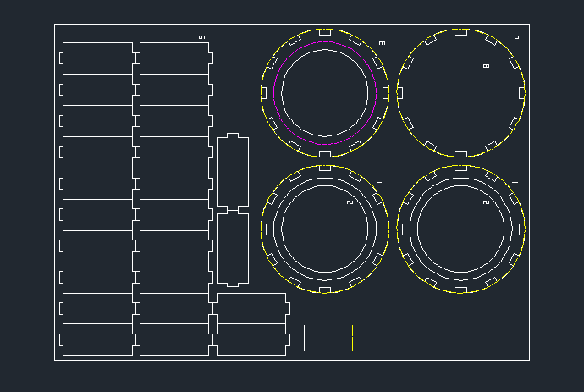
Task: Select the magenta dashed legend line
Action: [x=328, y=337]
